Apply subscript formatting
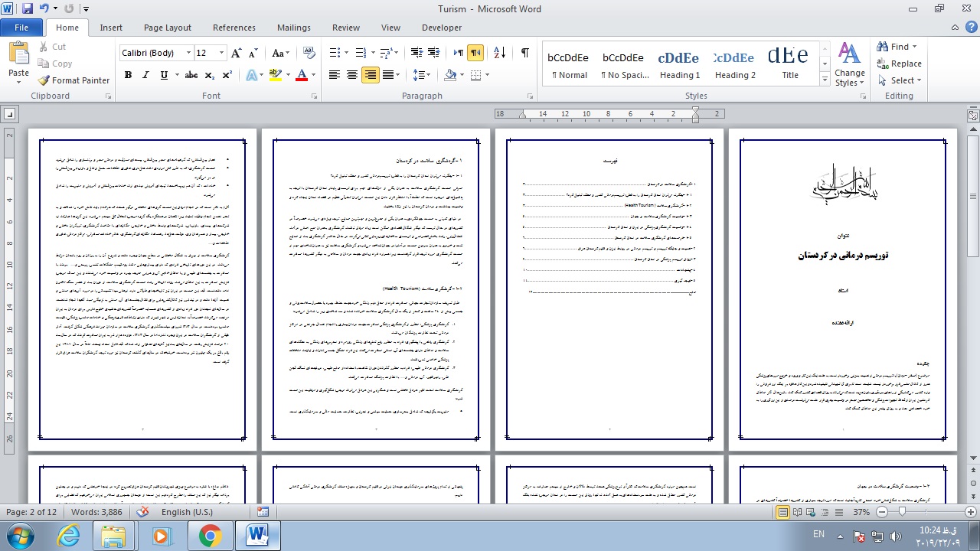 [x=210, y=75]
